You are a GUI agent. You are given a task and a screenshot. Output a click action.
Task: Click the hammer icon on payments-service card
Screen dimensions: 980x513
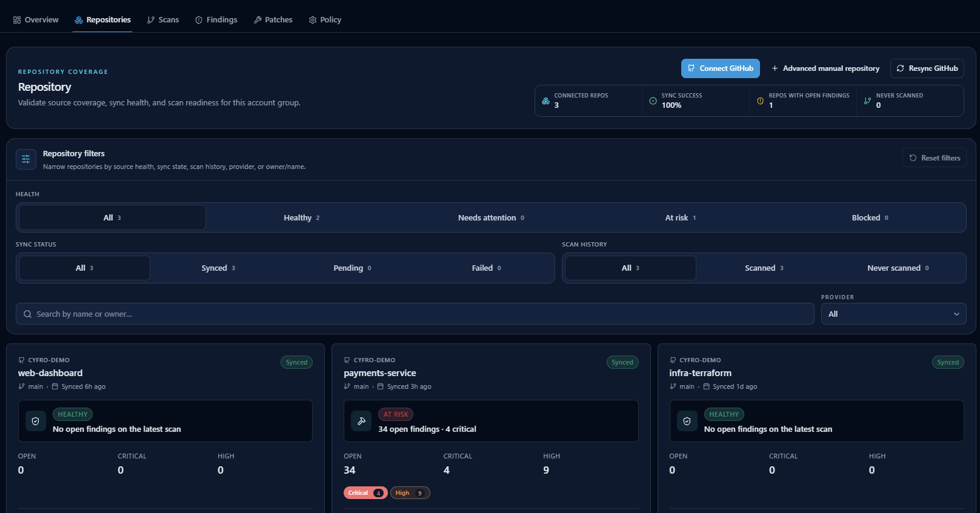(361, 421)
